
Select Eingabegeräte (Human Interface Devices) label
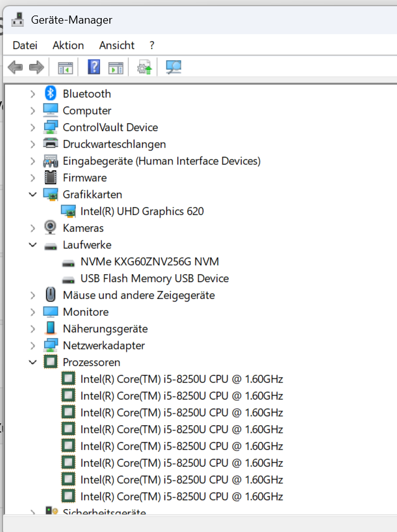[x=162, y=161]
